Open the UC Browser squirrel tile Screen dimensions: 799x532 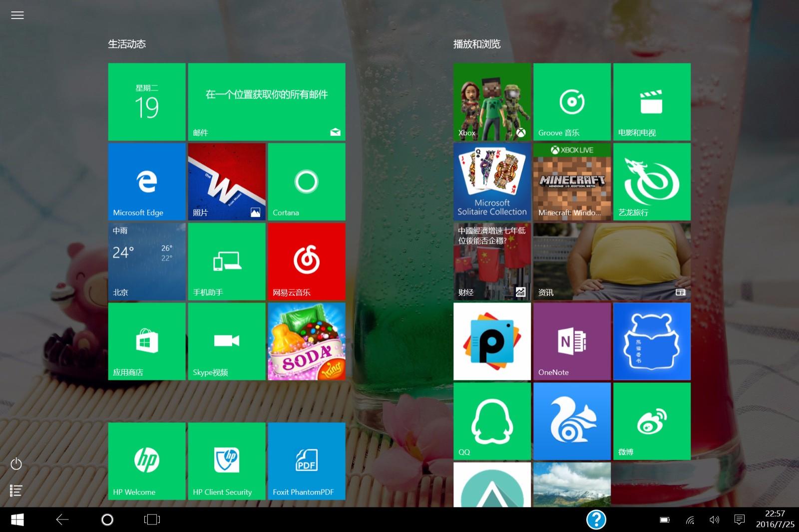pyautogui.click(x=572, y=421)
